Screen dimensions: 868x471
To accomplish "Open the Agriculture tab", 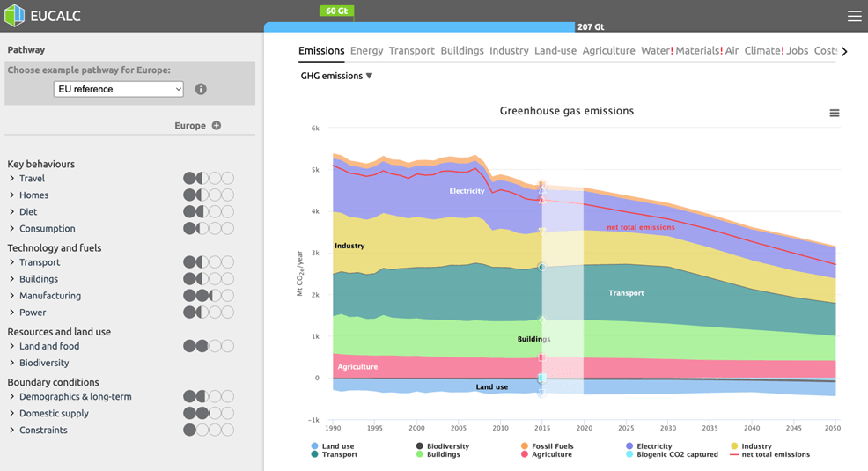I will 608,51.
